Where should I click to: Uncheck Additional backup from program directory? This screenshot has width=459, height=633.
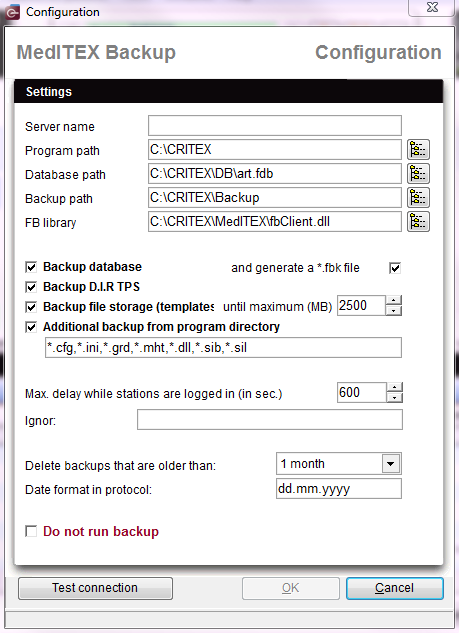coord(31,327)
